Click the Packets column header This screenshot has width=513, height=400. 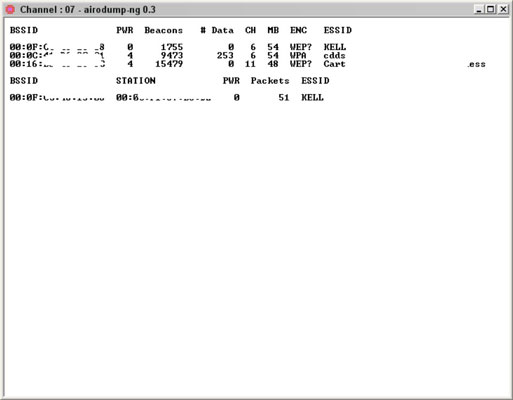click(x=270, y=81)
